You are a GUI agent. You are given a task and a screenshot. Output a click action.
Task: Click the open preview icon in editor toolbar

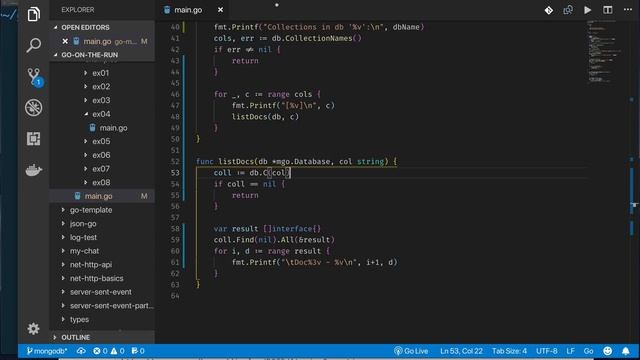pyautogui.click(x=568, y=10)
